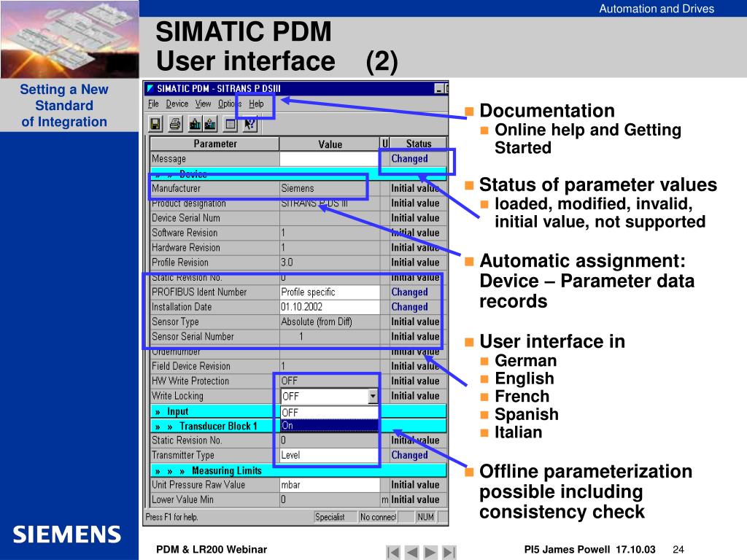Click the Field Device Revision label
Image resolution: width=747 pixels, height=560 pixels.
click(x=190, y=366)
